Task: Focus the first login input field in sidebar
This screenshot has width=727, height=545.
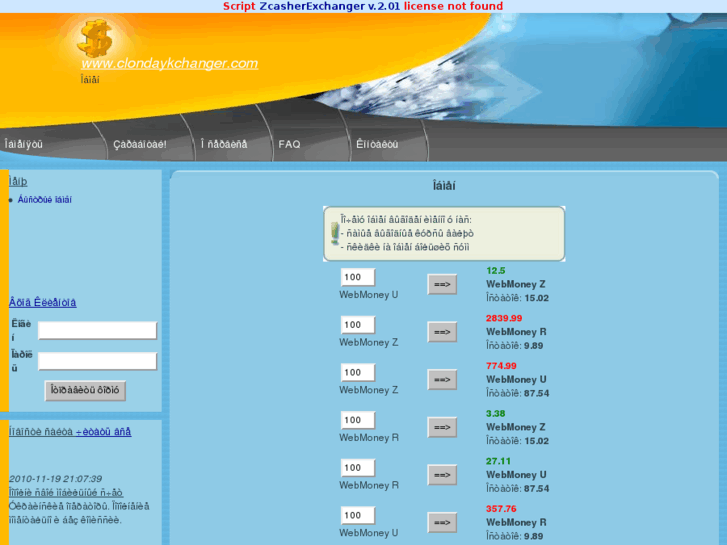Action: [x=97, y=330]
